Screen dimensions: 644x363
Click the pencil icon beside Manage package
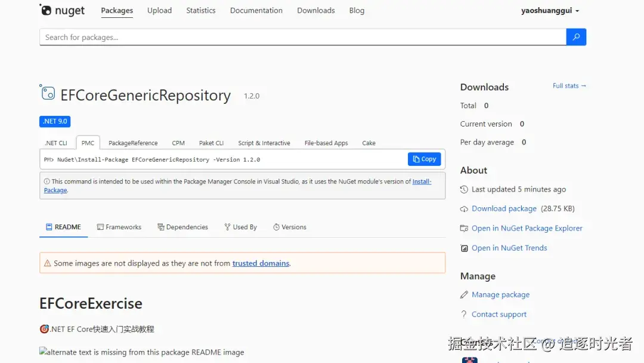(464, 295)
